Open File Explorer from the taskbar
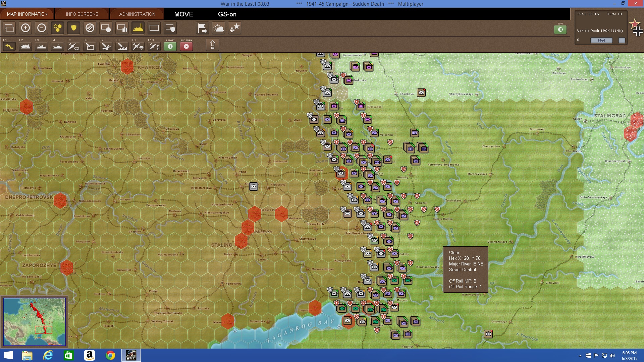Image resolution: width=644 pixels, height=362 pixels. click(27, 355)
